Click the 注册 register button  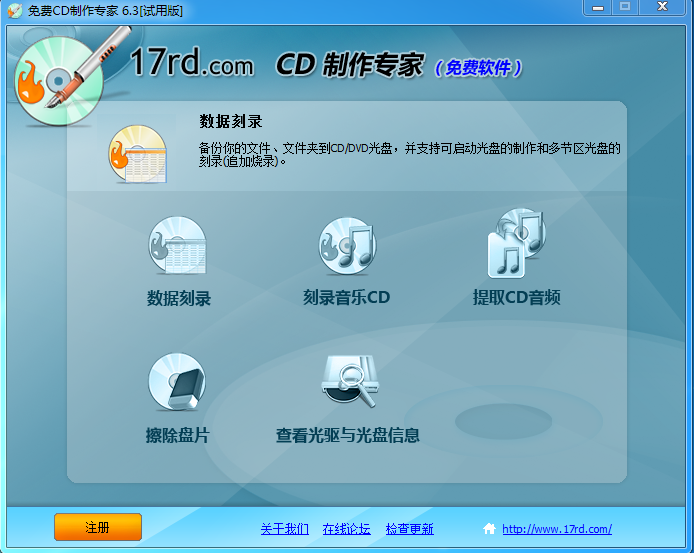pos(98,527)
